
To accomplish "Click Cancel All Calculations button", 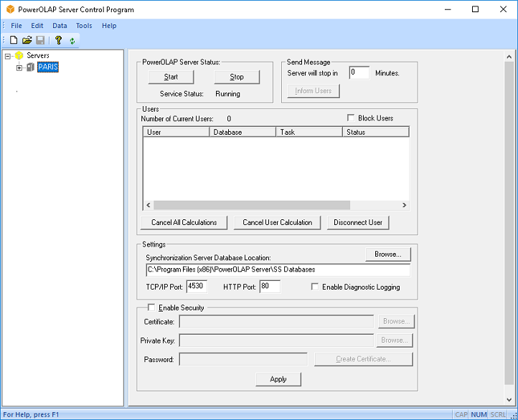I will (x=184, y=223).
